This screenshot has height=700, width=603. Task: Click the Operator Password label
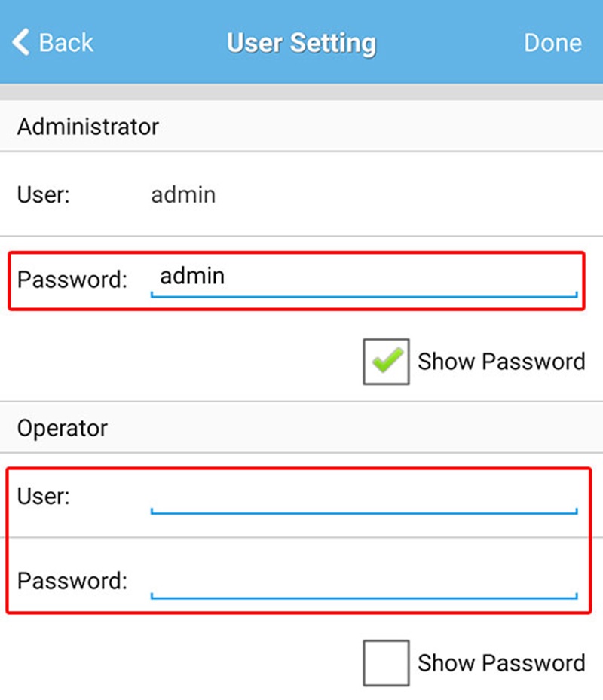(72, 581)
